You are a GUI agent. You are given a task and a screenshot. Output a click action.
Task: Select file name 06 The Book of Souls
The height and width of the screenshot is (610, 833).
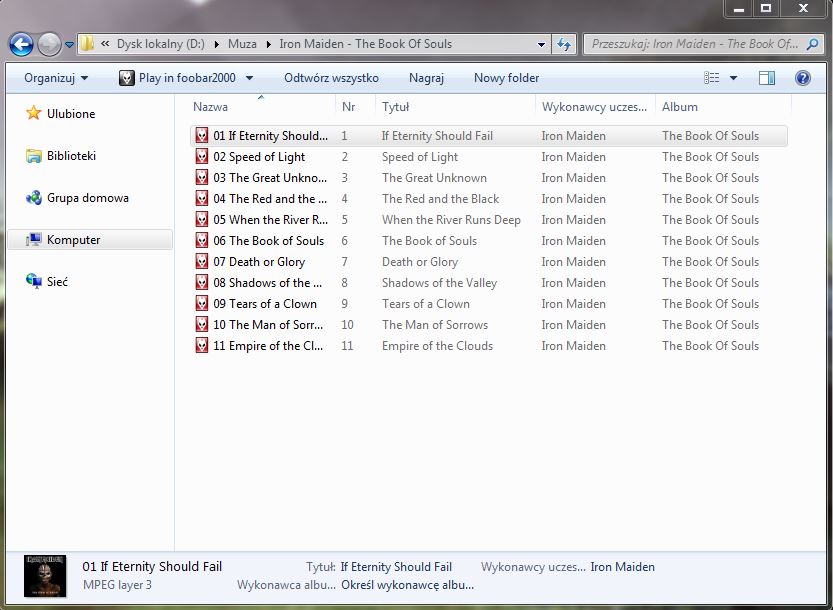[268, 241]
